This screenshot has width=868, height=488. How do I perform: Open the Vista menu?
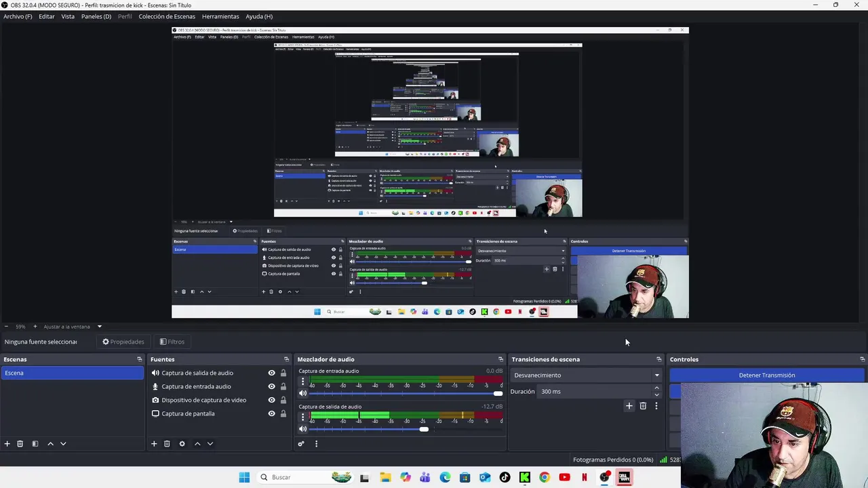68,16
